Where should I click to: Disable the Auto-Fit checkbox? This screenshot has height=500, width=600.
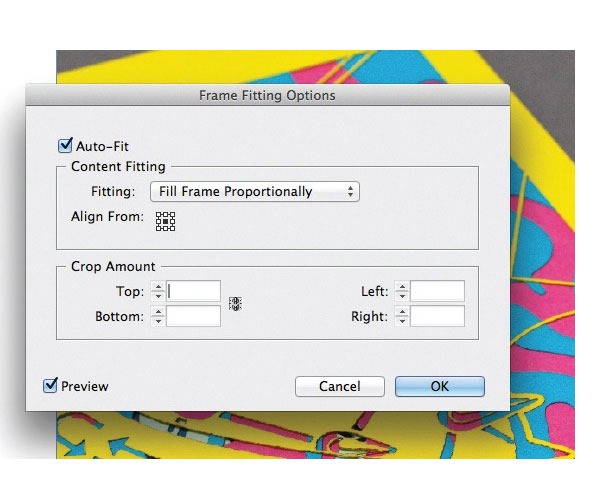[67, 146]
